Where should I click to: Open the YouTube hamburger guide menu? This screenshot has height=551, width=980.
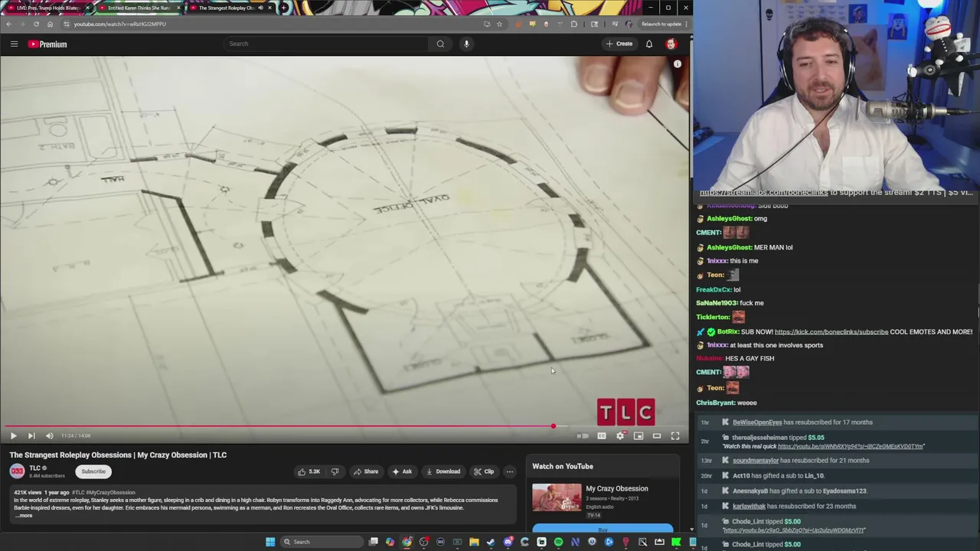point(14,44)
